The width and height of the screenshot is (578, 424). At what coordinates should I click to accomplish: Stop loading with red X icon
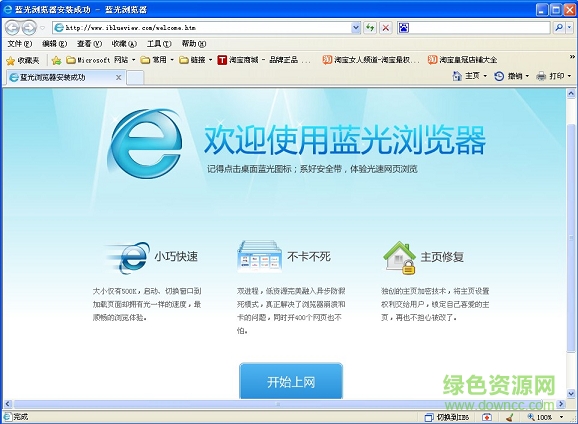coord(386,28)
